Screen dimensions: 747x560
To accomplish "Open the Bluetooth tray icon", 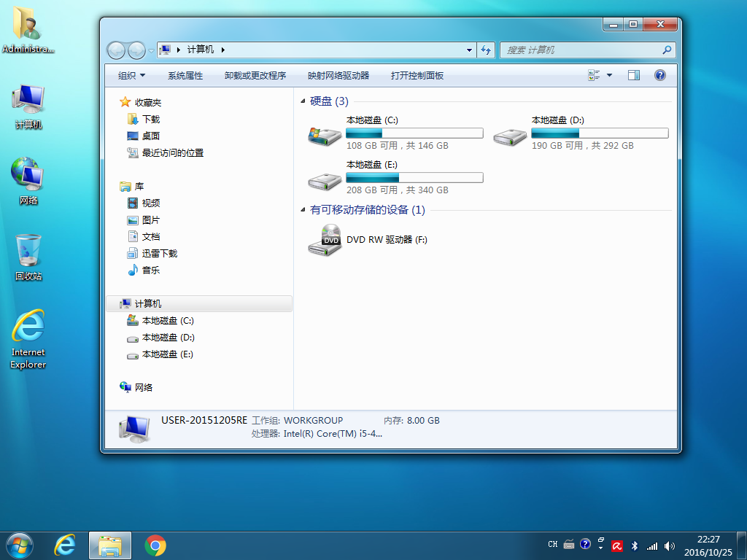I will coord(635,545).
